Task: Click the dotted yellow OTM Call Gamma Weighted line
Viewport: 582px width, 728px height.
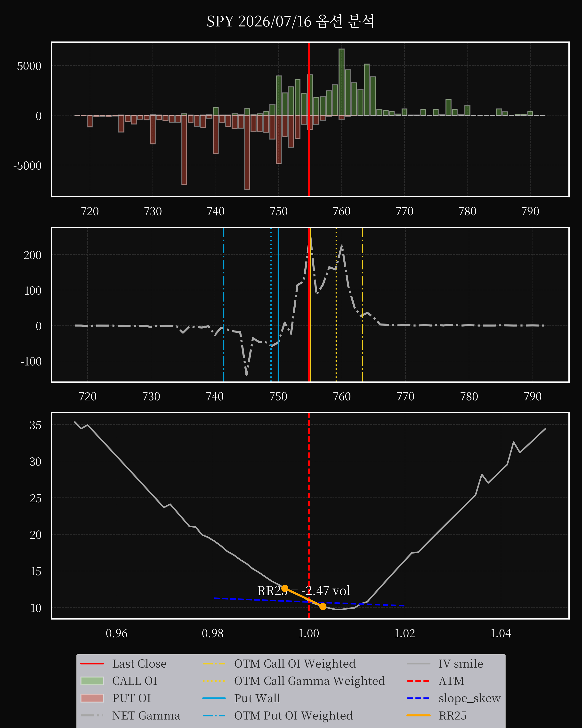Action: (x=336, y=305)
